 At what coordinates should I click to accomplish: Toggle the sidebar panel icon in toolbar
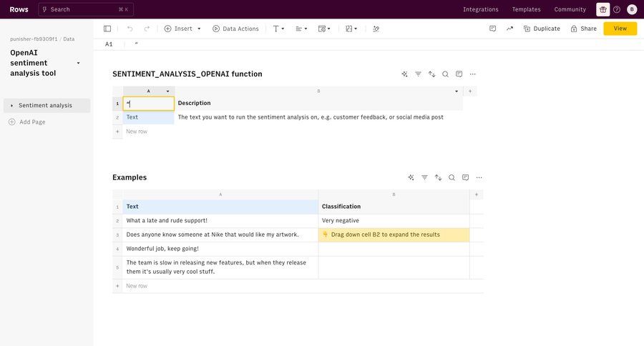107,29
